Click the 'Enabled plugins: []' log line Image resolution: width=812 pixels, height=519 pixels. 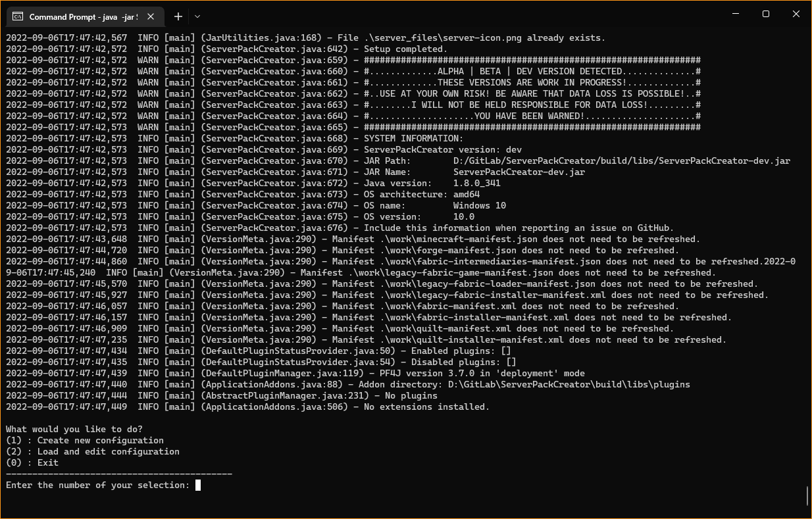pyautogui.click(x=259, y=351)
